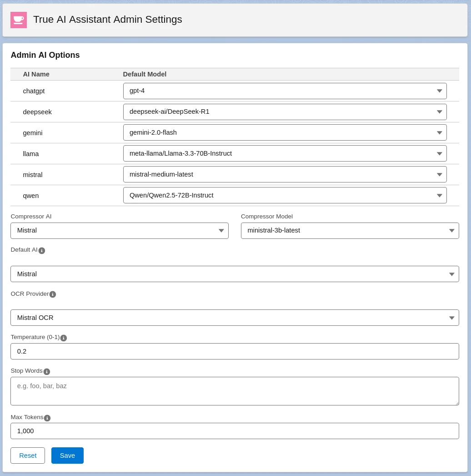Click the 'Default Model' column header

click(x=145, y=74)
